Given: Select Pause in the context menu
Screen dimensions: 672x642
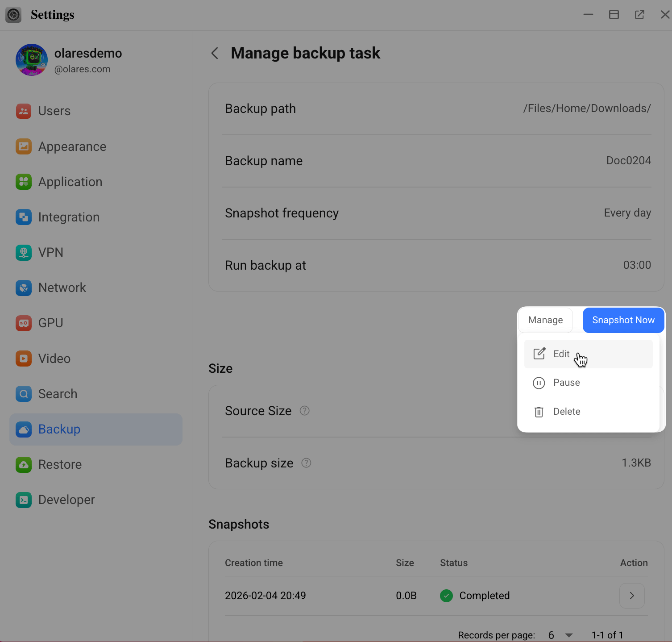Looking at the screenshot, I should [567, 383].
